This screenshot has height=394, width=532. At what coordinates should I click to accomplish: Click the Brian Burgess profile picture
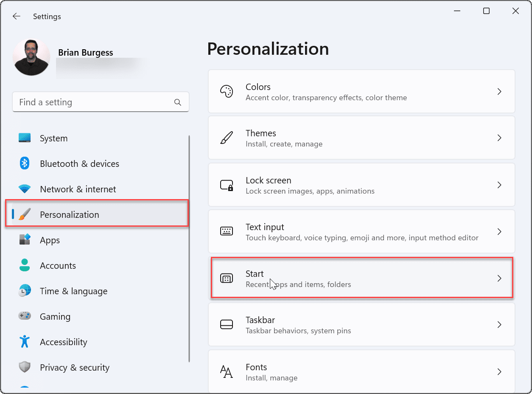click(x=31, y=57)
